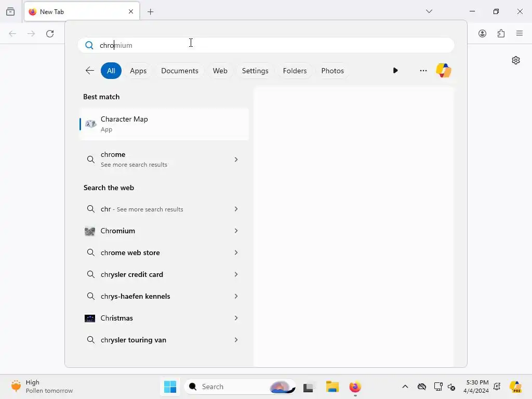Expand chevron for chrome web store
This screenshot has width=532, height=399.
pyautogui.click(x=236, y=252)
